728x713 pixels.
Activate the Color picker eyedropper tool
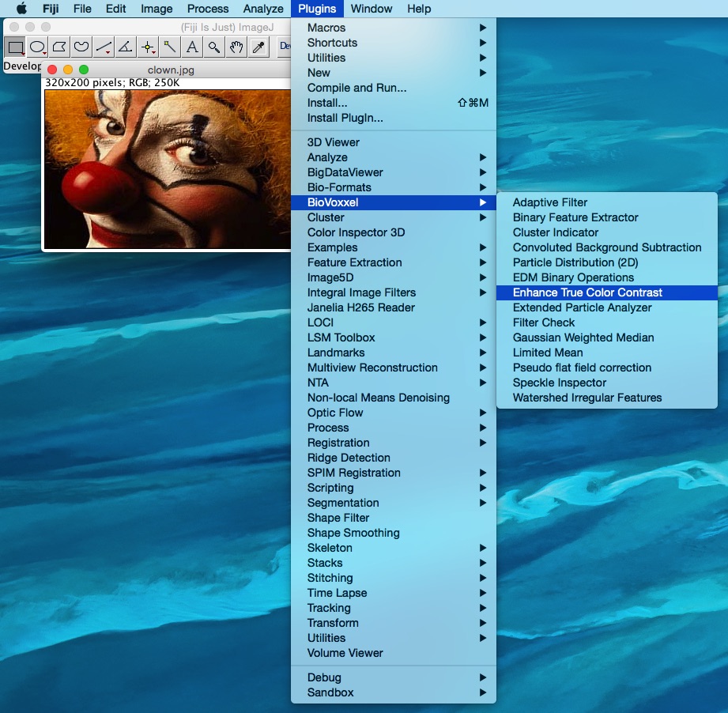(x=256, y=47)
